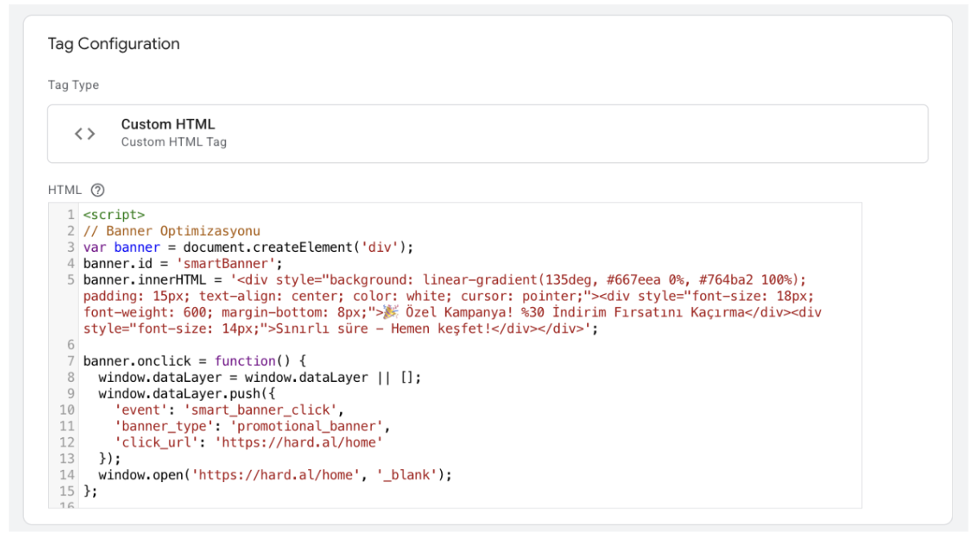Open the HTML help question mark icon

[98, 190]
